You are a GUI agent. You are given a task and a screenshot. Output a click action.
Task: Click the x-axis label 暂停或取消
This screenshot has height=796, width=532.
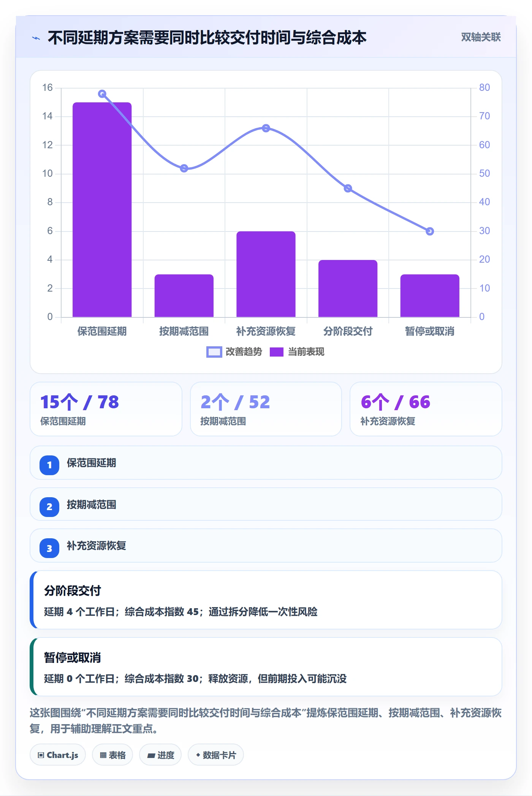(430, 331)
